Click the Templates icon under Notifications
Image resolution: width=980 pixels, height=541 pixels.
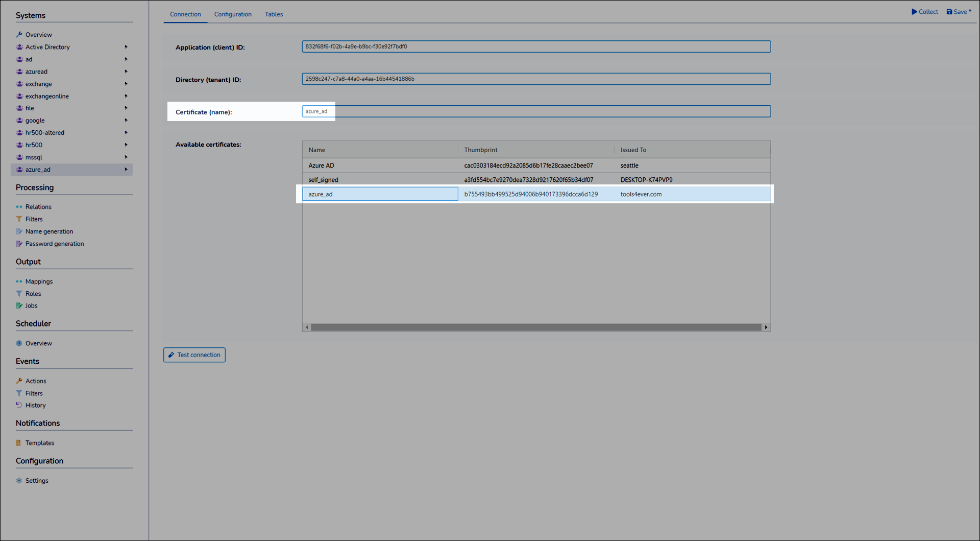pos(19,443)
